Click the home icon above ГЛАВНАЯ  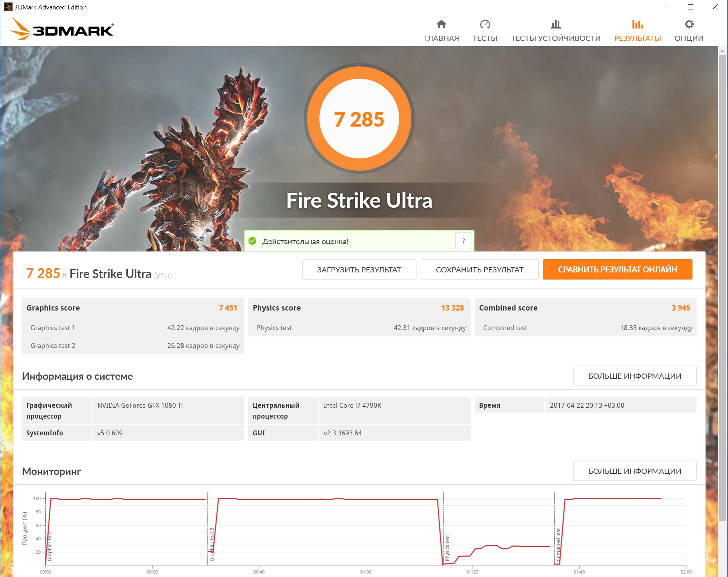coord(441,24)
